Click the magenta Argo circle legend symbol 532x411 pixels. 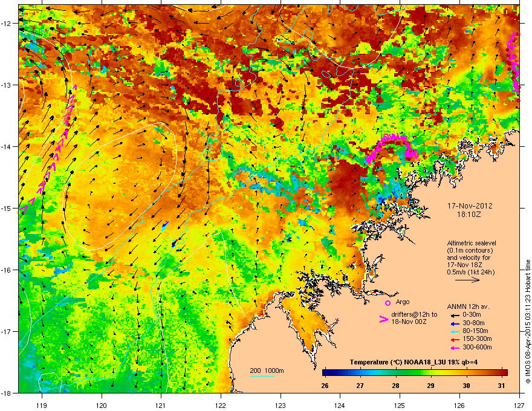pos(388,303)
